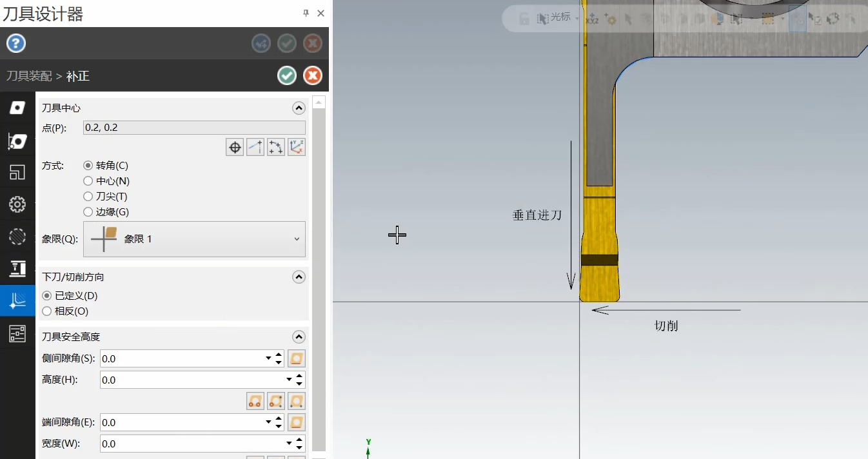Click the 端间隙角(E) spinner arrows

click(x=279, y=422)
